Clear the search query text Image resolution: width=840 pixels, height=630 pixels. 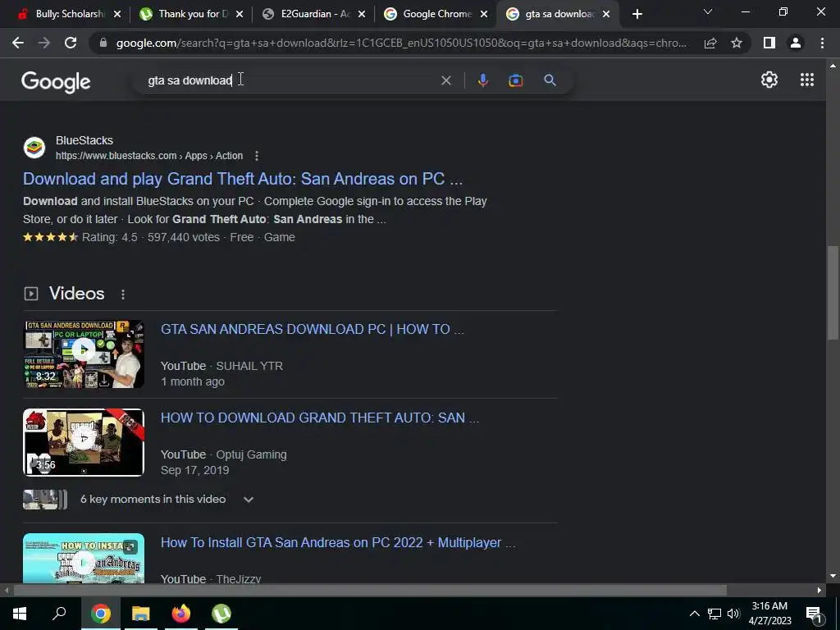(x=445, y=80)
